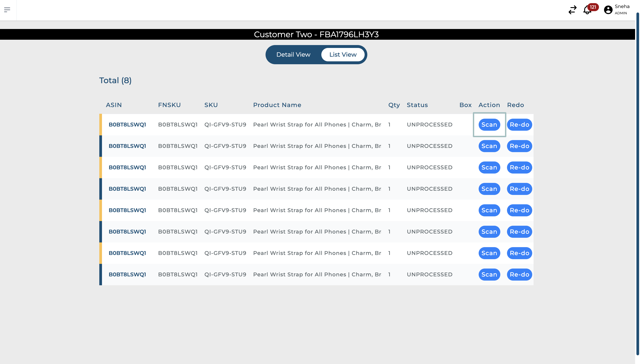The height and width of the screenshot is (364, 640).
Task: Click the Sneha ADMIN account name
Action: (622, 10)
